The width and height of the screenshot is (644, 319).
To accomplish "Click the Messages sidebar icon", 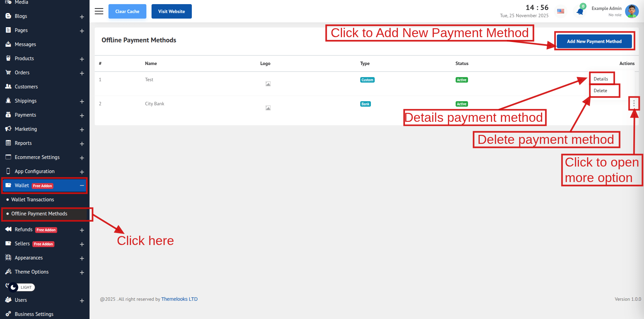I will (x=8, y=44).
